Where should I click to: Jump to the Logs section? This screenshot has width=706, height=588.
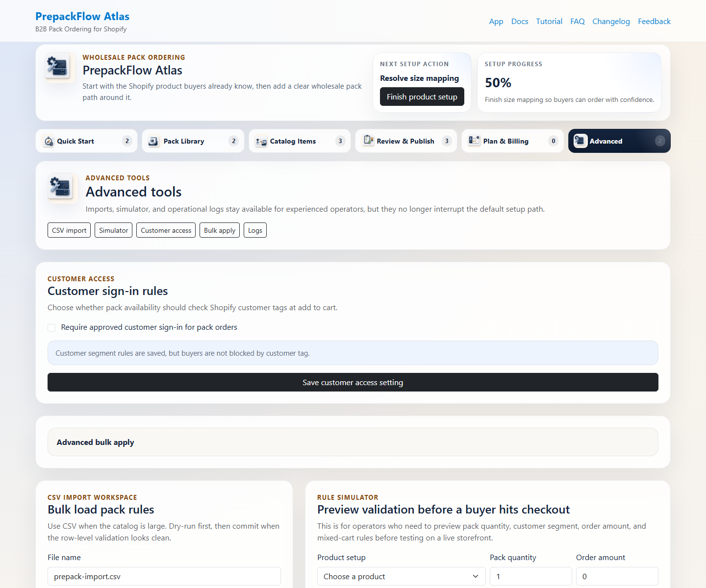(x=255, y=230)
